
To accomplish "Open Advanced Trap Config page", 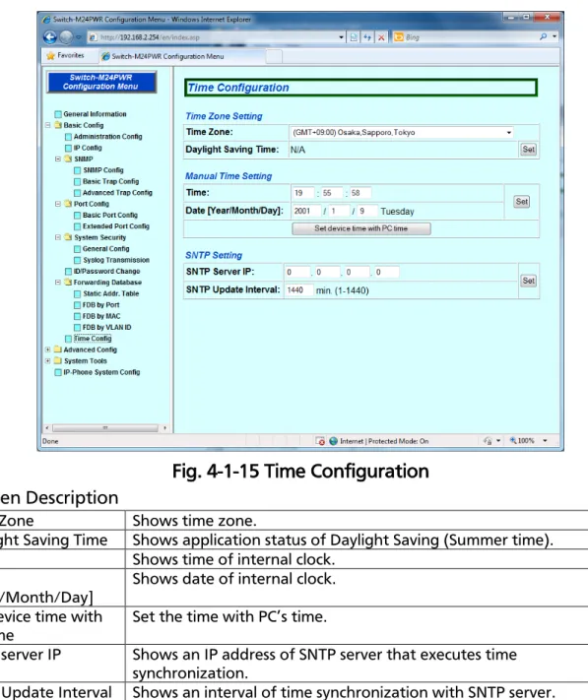I will pos(117,193).
